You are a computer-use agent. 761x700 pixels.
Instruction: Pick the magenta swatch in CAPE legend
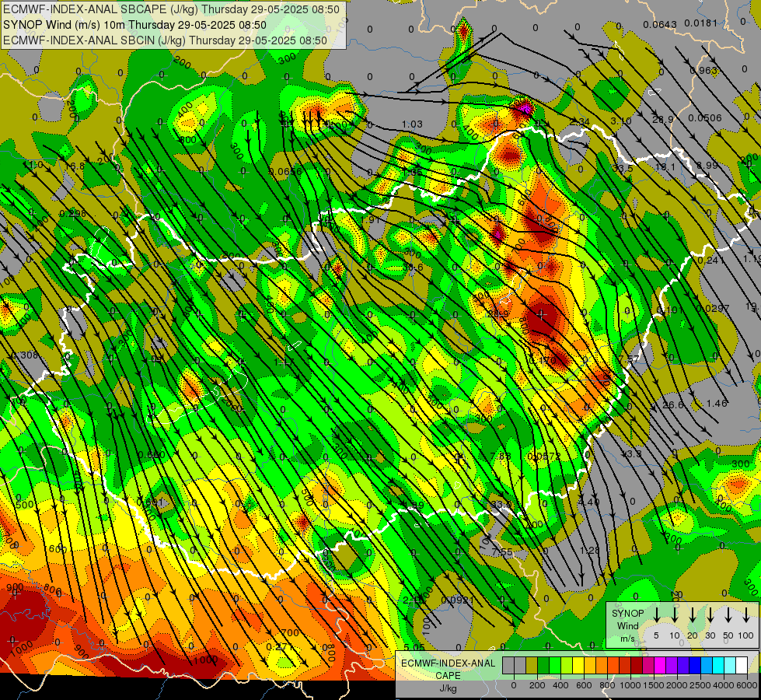(x=660, y=666)
